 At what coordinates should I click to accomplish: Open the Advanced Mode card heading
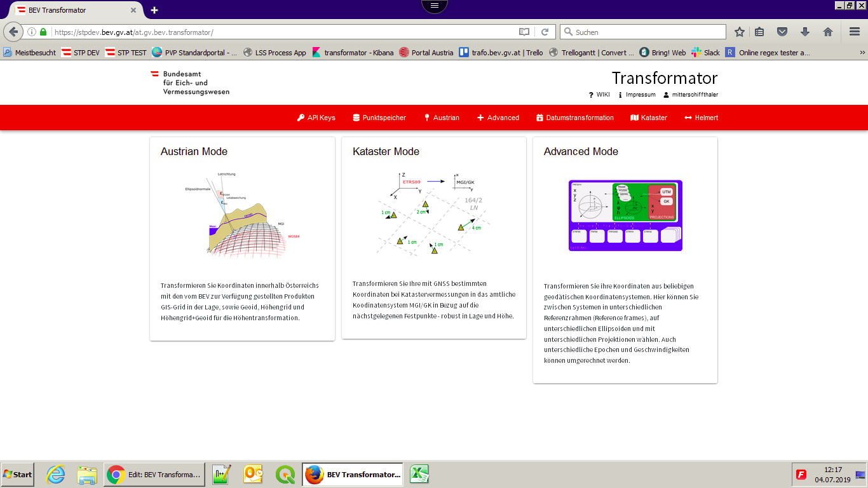[x=581, y=151]
